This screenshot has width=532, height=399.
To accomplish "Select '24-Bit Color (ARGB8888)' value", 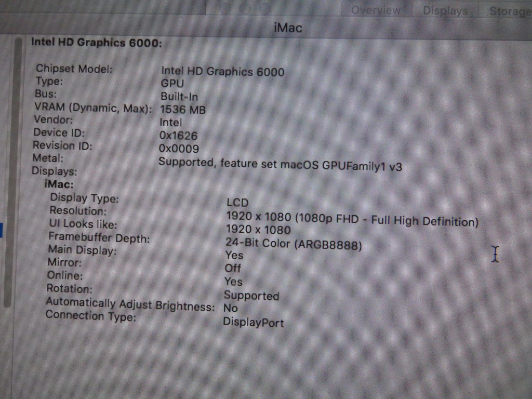I will pyautogui.click(x=294, y=244).
